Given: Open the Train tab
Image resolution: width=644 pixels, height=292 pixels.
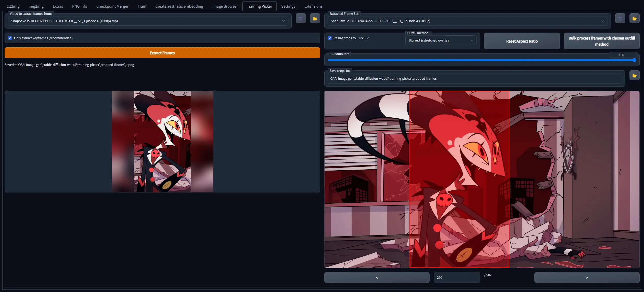Looking at the screenshot, I should pyautogui.click(x=142, y=6).
